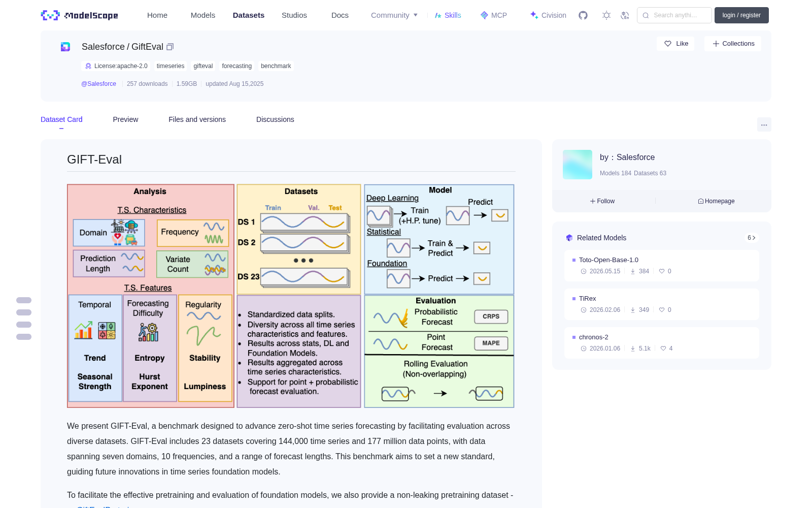Click the "updated Aug 15,2025" text

pos(234,84)
